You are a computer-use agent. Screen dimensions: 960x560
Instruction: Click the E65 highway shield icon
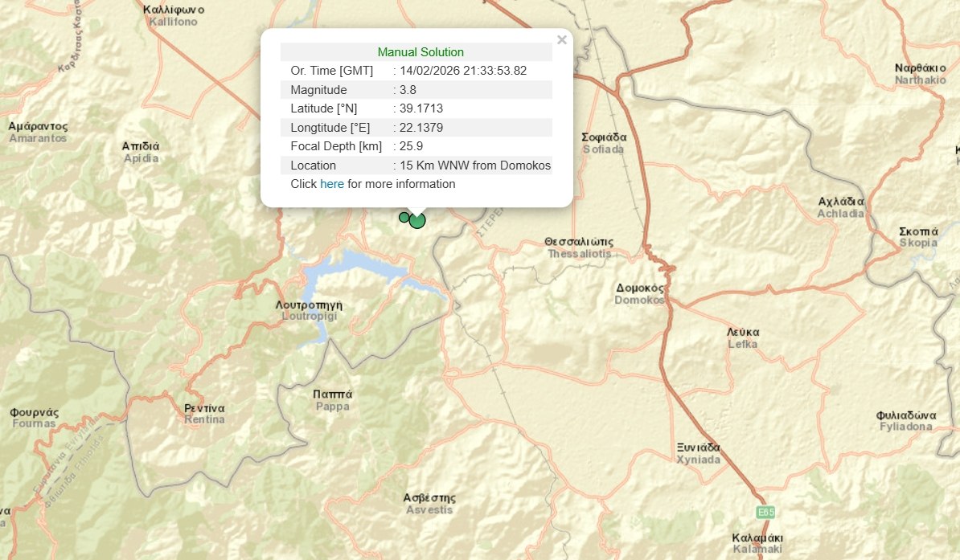[x=765, y=512]
